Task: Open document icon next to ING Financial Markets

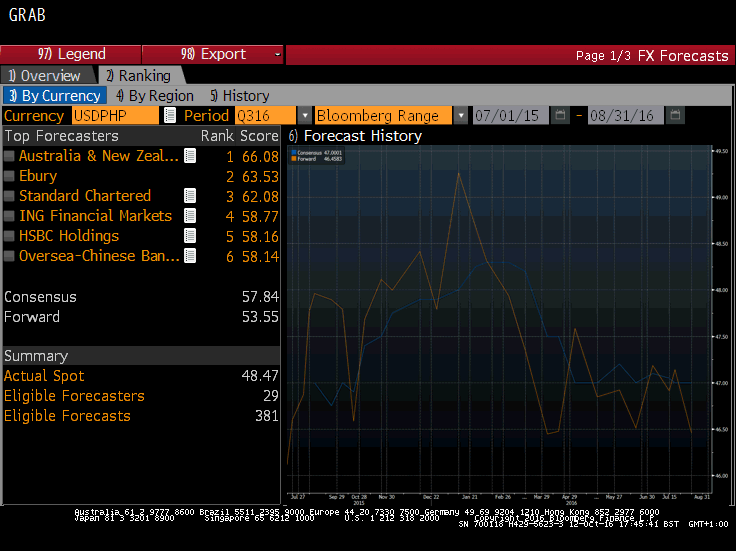Action: pyautogui.click(x=190, y=216)
